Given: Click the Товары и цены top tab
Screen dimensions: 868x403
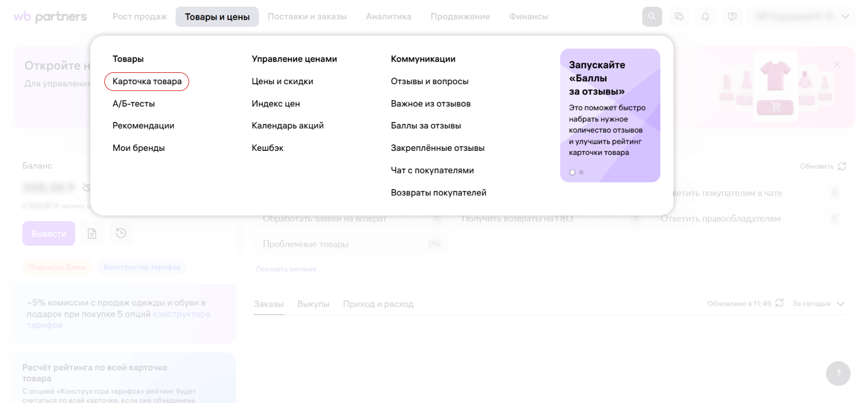Looking at the screenshot, I should point(217,17).
